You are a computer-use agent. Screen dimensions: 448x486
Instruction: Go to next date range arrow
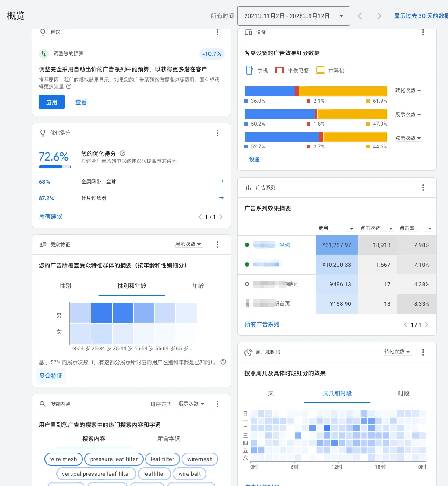coord(379,16)
